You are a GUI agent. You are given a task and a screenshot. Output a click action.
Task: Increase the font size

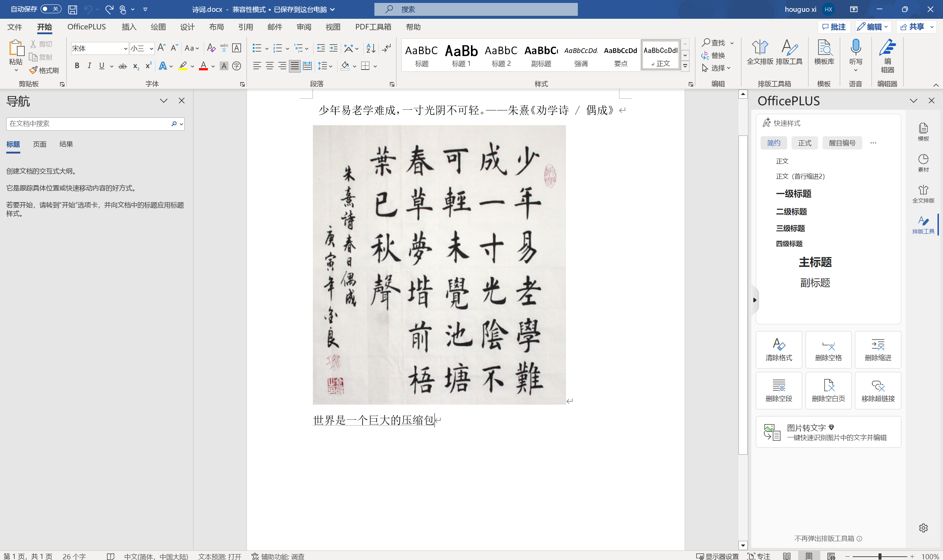(161, 48)
